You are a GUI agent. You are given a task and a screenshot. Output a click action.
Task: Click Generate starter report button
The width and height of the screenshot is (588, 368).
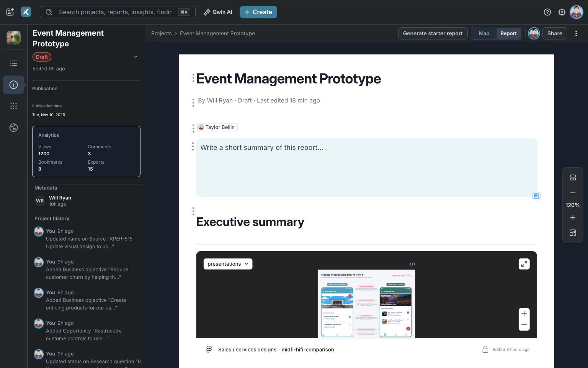(433, 33)
